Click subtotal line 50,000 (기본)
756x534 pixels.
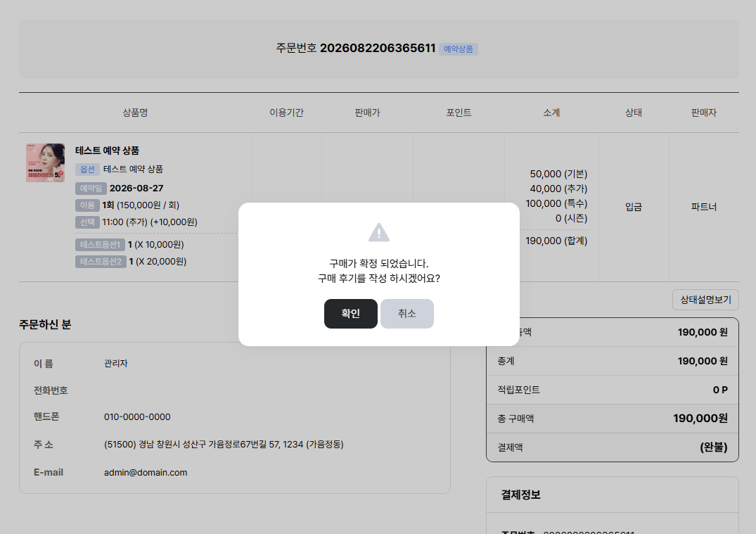(558, 174)
